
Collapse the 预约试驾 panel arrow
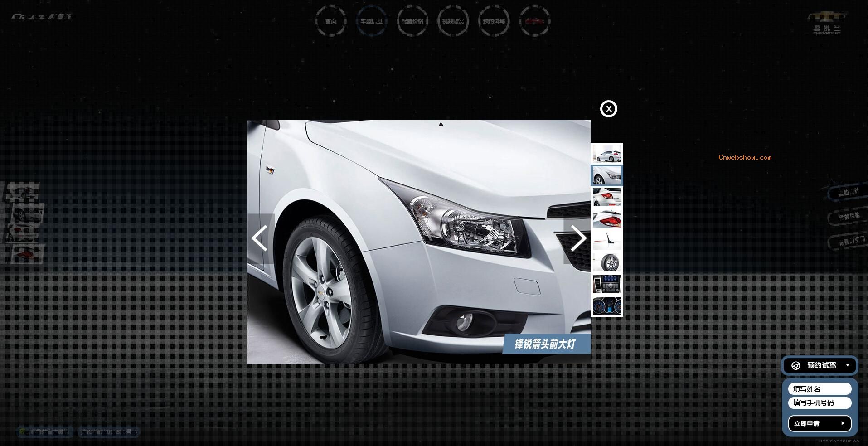pyautogui.click(x=847, y=365)
